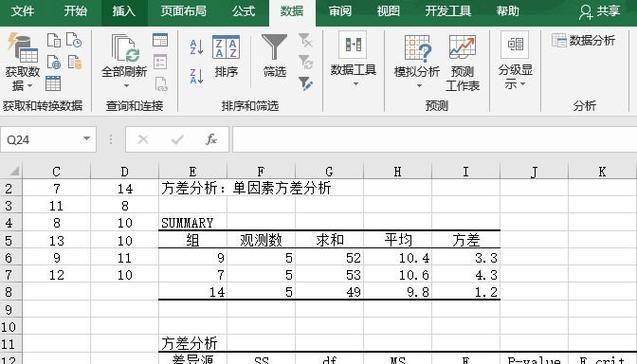The height and width of the screenshot is (364, 637).
Task: Switch to the 插入 ribbon tab
Action: coord(124,11)
